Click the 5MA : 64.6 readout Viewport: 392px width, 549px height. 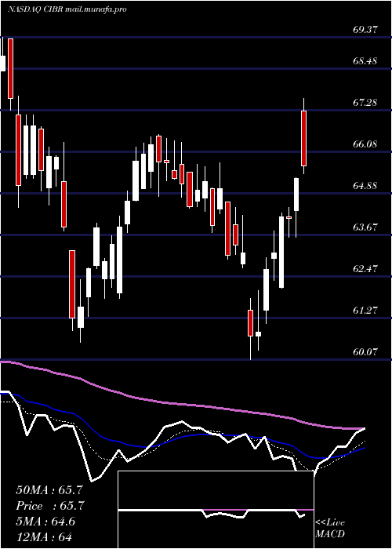coord(45,521)
